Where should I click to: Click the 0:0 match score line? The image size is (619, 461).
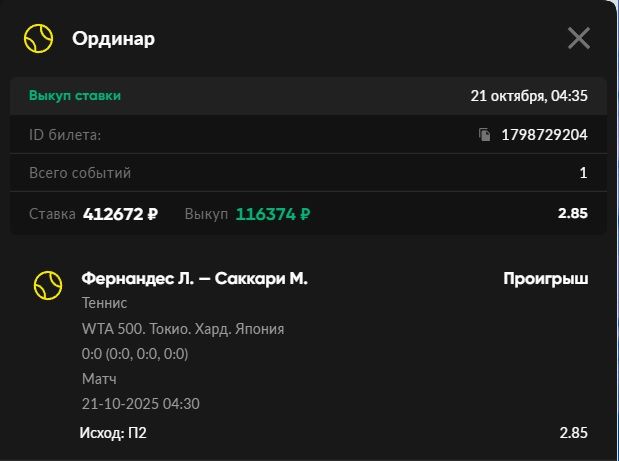[134, 354]
